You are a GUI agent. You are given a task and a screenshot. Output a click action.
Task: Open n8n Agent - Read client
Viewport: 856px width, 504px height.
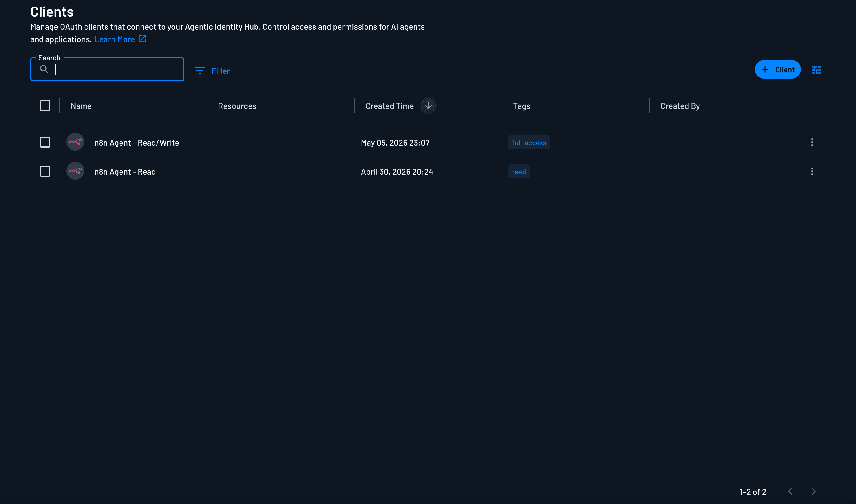pos(125,172)
